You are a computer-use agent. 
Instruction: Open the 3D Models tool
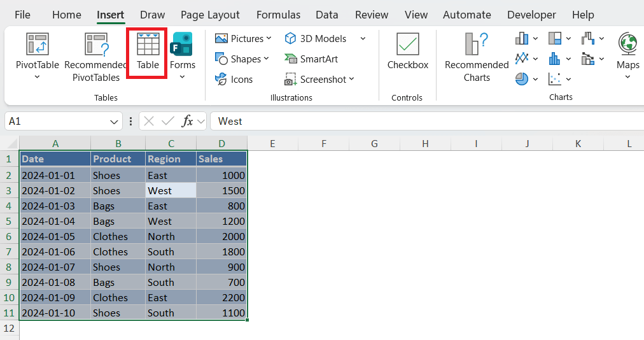point(316,38)
